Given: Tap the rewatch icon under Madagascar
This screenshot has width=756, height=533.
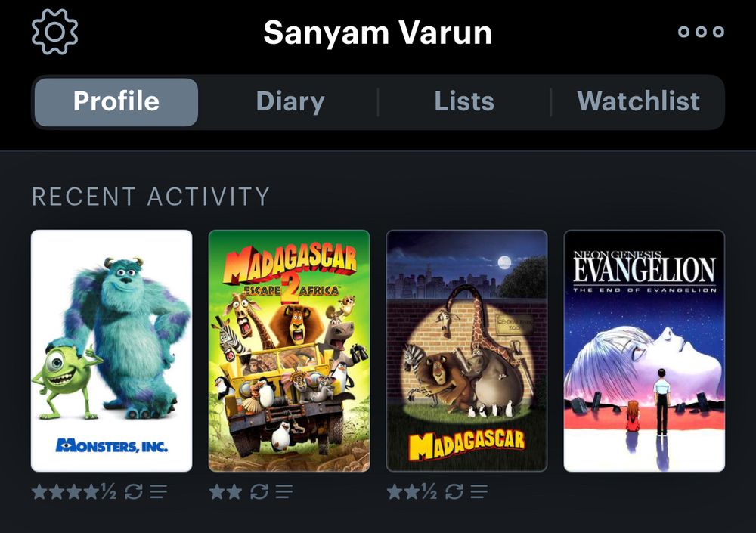Looking at the screenshot, I should [454, 492].
